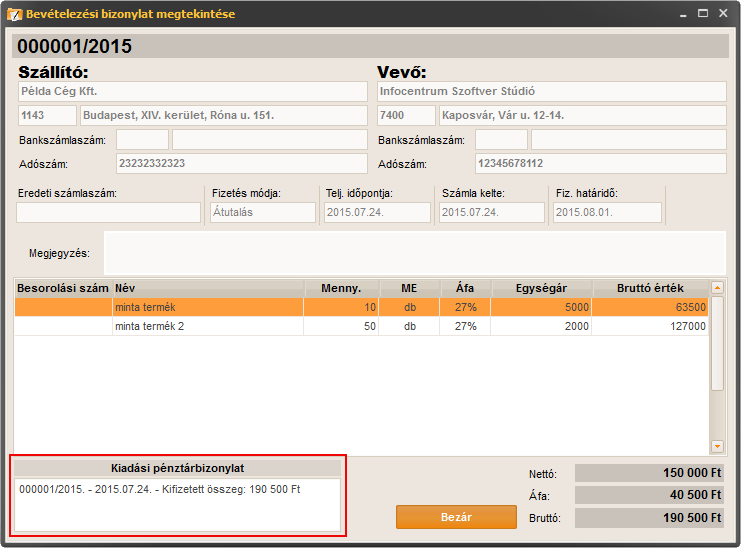Click the quantity cell 50
The image size is (741, 548).
coord(341,326)
